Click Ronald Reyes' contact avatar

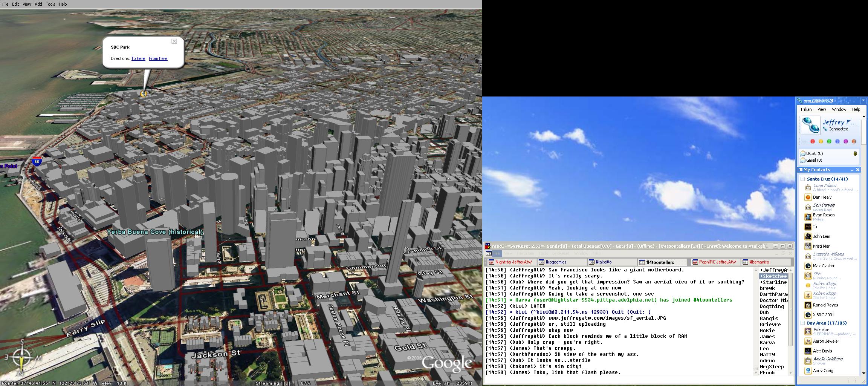[808, 305]
